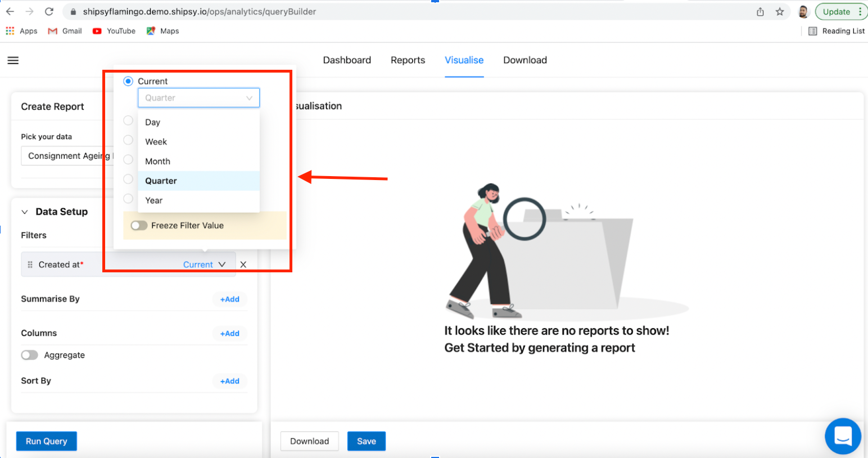This screenshot has height=458, width=868.
Task: Open the Gmail bookmark
Action: (x=65, y=31)
